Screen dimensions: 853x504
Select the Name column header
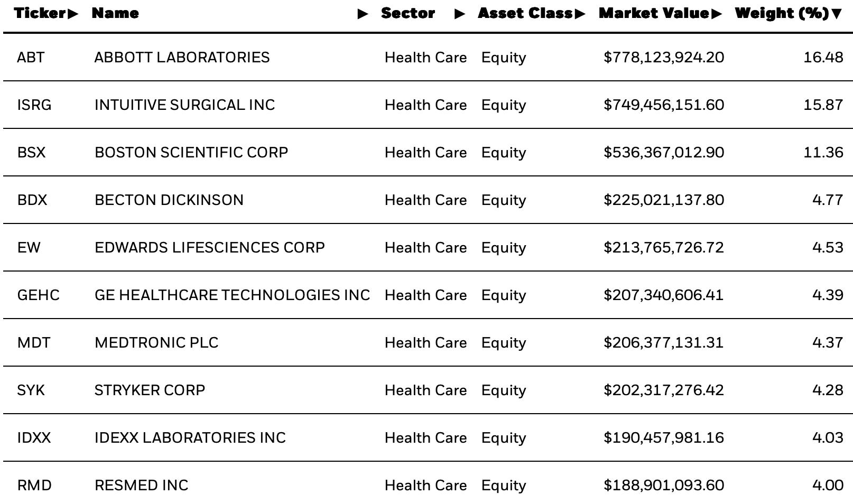115,13
